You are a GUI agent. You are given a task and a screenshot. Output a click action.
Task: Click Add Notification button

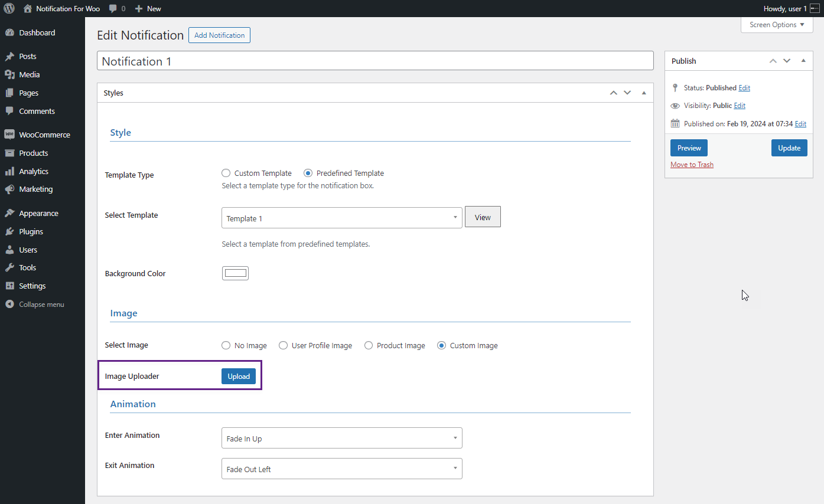(219, 35)
